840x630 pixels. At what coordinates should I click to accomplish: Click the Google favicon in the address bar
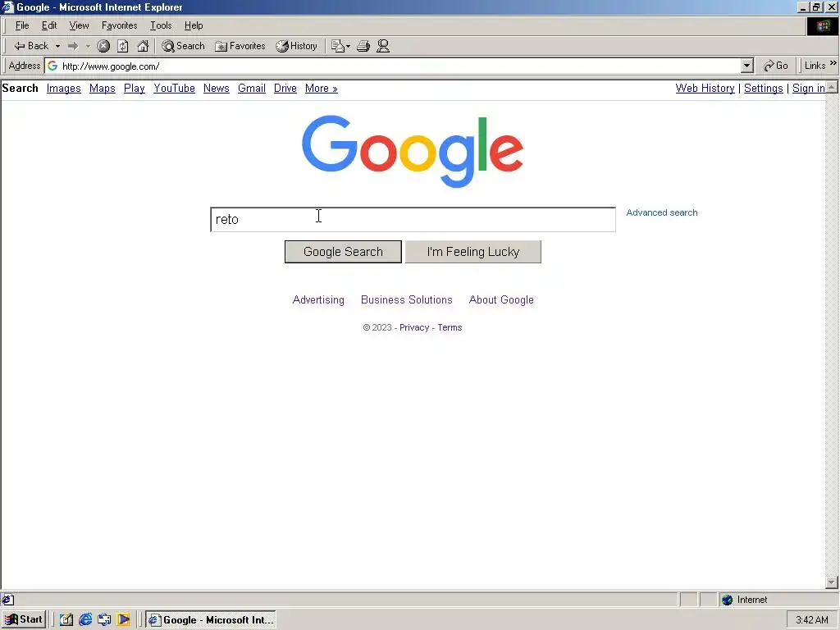pos(52,66)
